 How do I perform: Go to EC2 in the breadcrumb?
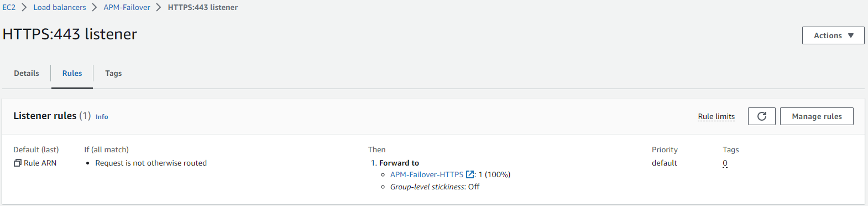[9, 7]
